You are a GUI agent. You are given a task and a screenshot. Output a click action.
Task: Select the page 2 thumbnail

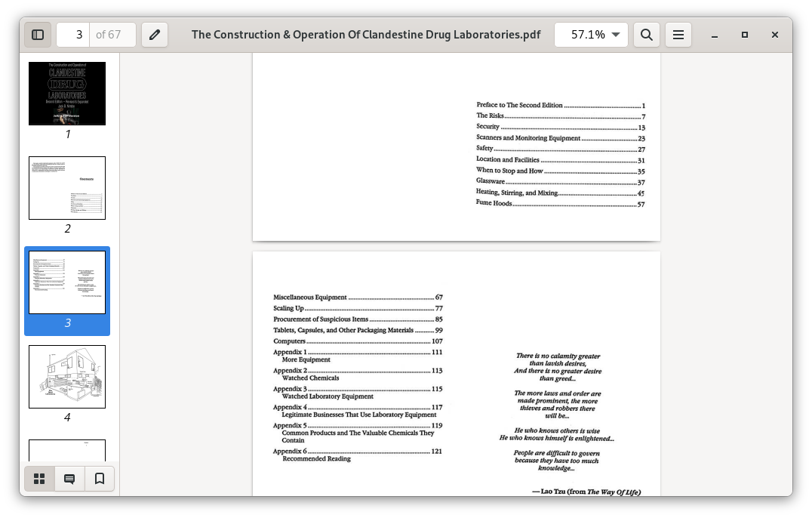pyautogui.click(x=67, y=188)
